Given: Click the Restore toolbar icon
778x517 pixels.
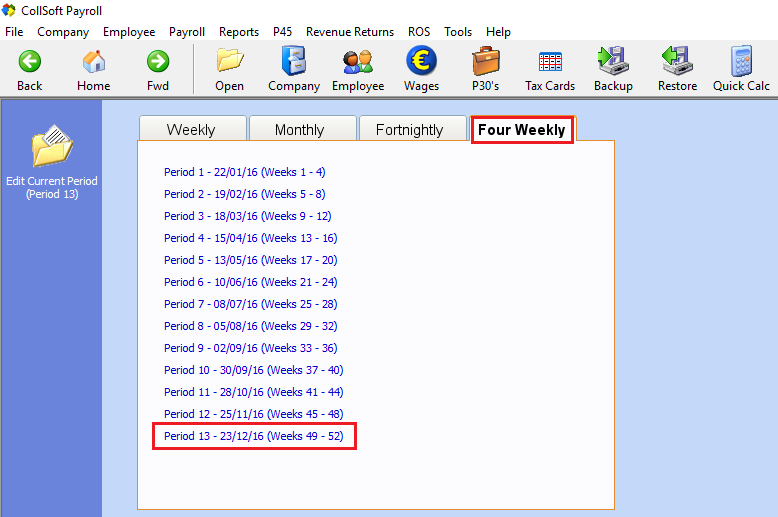Looking at the screenshot, I should tap(677, 62).
